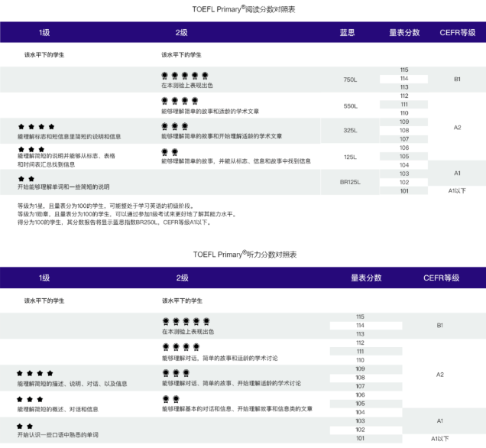Click the two badges above 能够理解基本的对话和信息
486x448 pixels.
tap(171, 399)
